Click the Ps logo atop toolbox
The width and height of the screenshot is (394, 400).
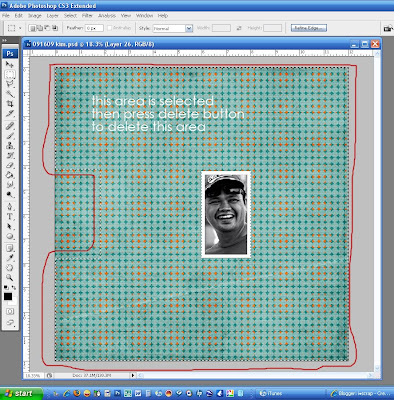[10, 53]
